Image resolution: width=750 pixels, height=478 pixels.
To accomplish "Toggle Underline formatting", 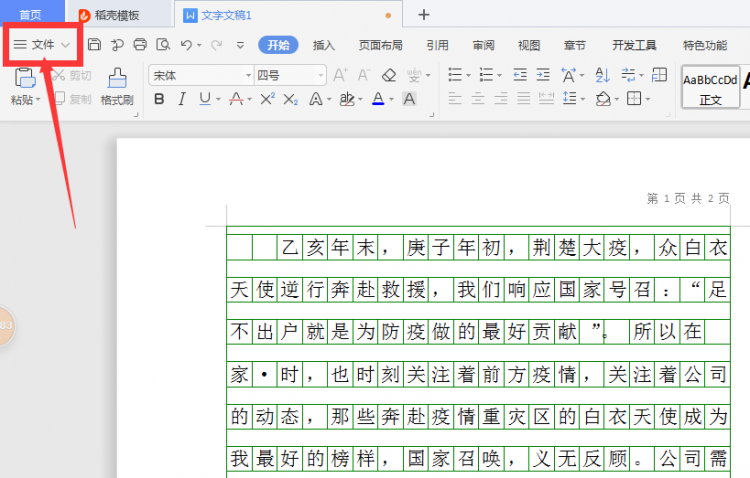I will 205,99.
